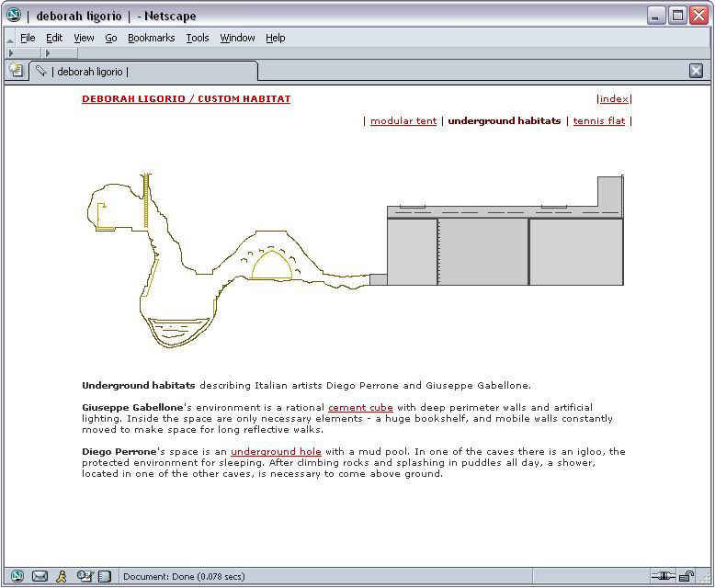Open the Help menu
This screenshot has width=715, height=588.
click(276, 38)
